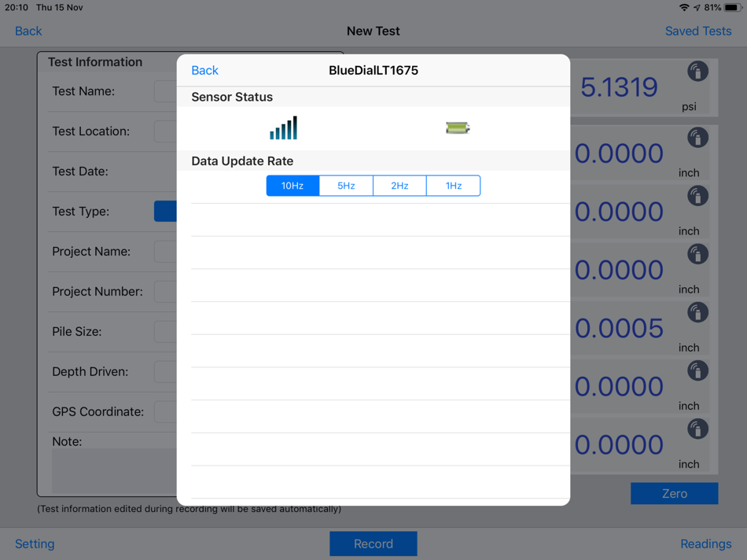Open the Readings page

pyautogui.click(x=705, y=543)
